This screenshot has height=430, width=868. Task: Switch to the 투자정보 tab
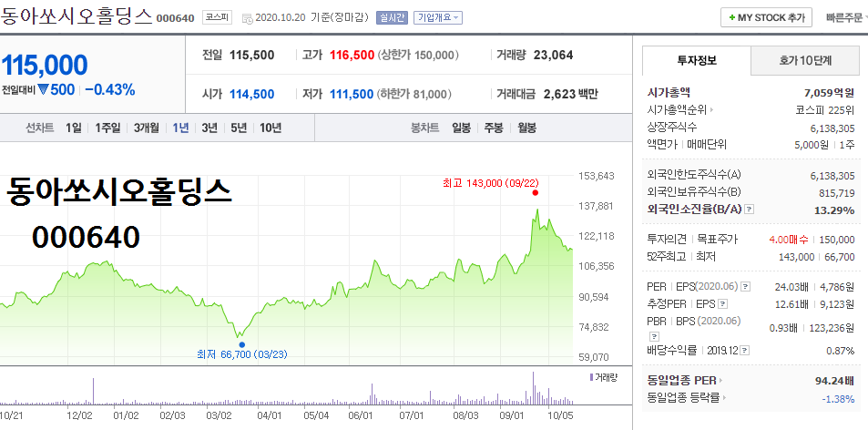[697, 60]
